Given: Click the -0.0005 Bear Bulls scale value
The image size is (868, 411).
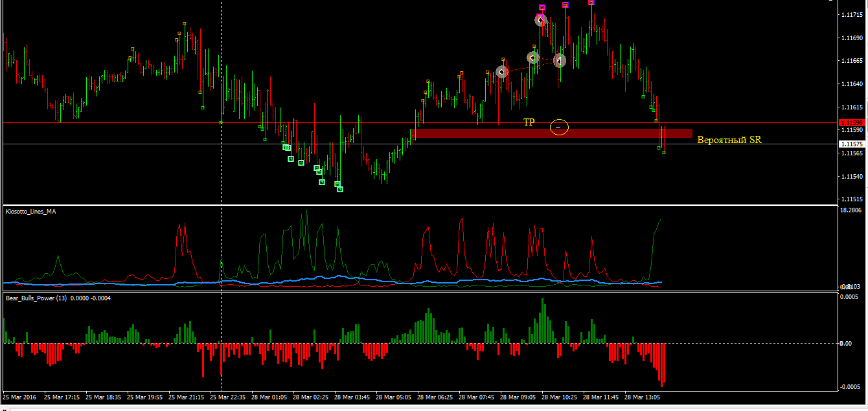Looking at the screenshot, I should pyautogui.click(x=850, y=387).
